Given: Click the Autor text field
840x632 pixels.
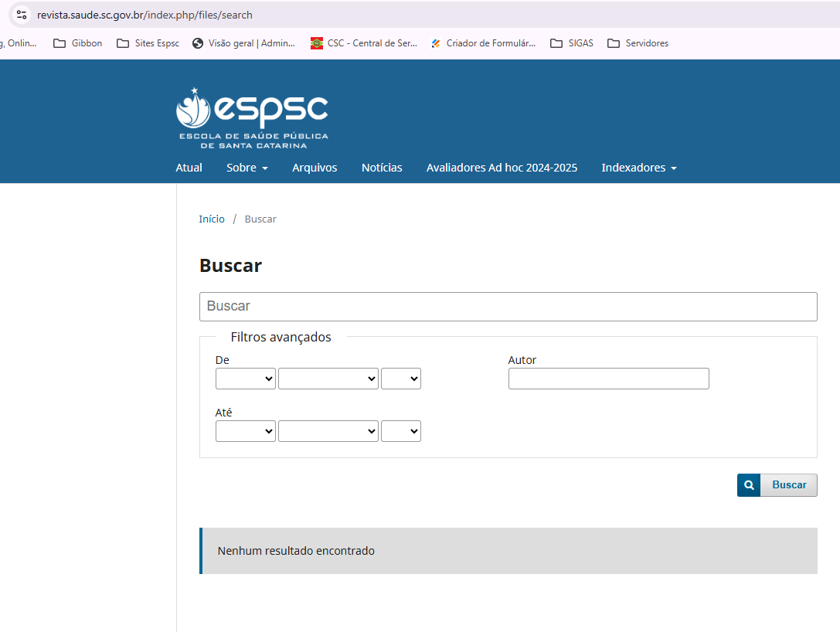Looking at the screenshot, I should 608,379.
